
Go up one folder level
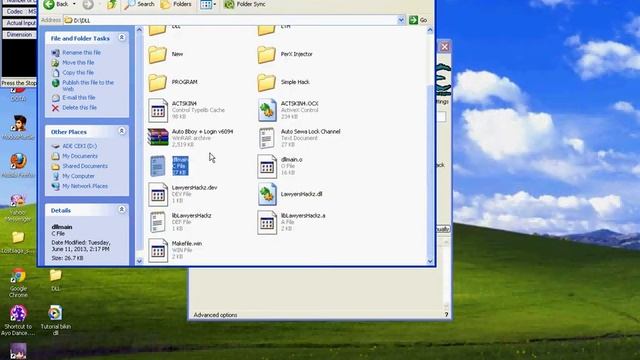111,4
